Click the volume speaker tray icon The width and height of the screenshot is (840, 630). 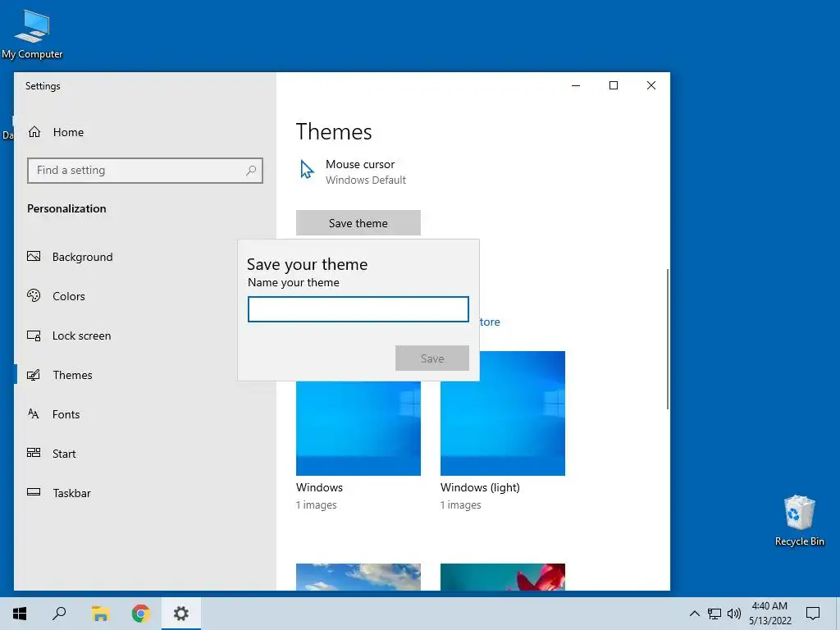(x=734, y=614)
